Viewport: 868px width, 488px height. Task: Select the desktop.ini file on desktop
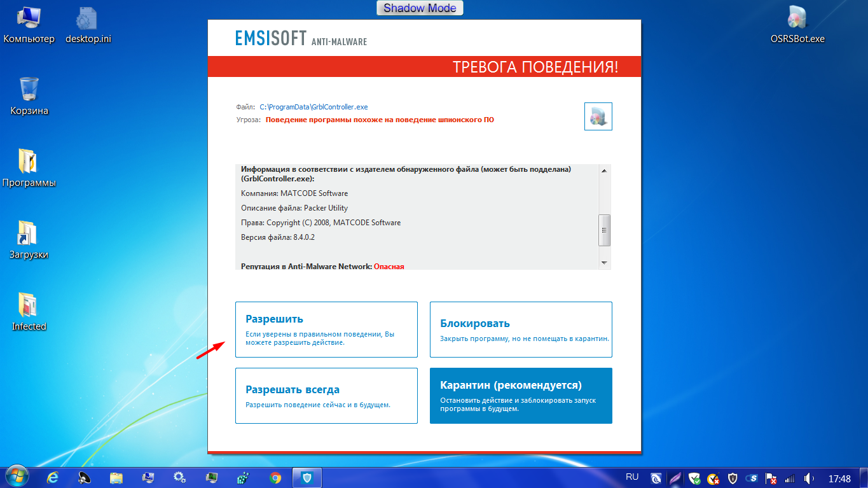point(88,25)
